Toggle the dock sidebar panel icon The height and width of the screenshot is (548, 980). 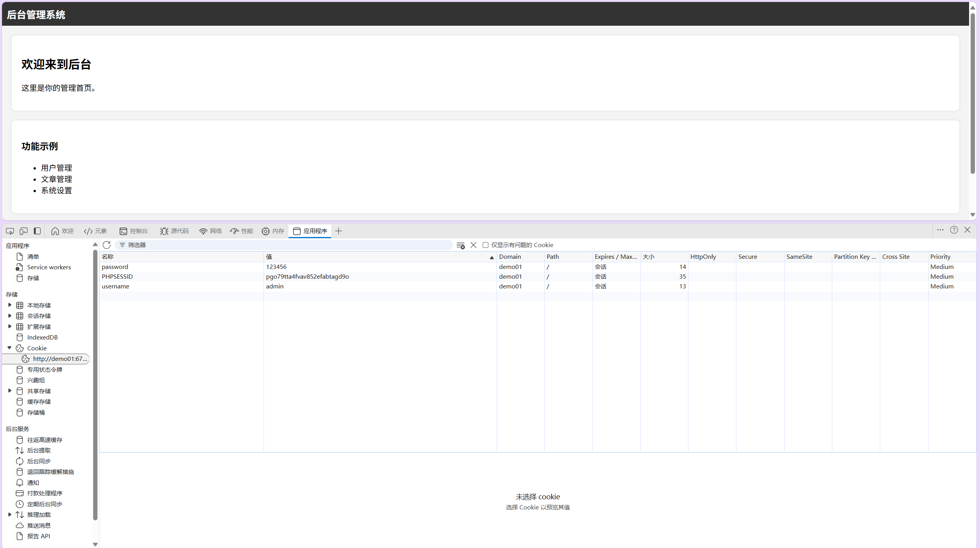tap(37, 231)
